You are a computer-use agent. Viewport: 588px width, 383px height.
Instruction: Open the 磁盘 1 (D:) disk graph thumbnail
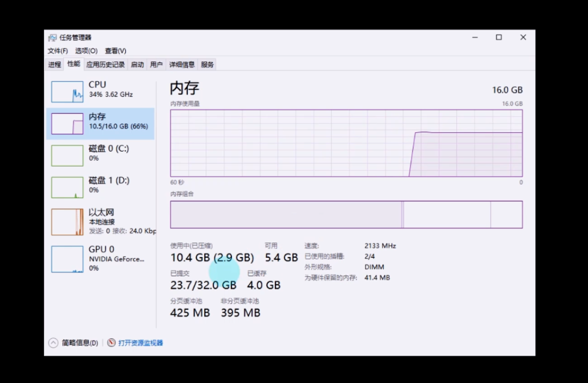click(x=68, y=187)
